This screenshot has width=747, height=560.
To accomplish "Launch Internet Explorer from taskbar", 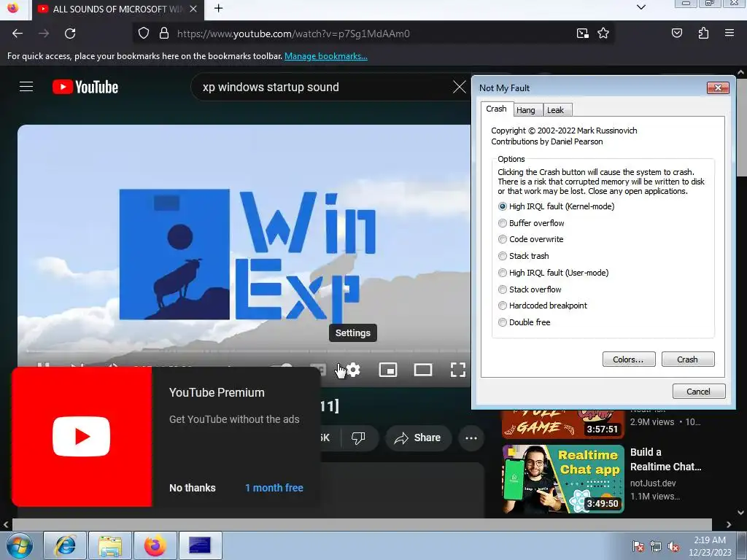I will (65, 545).
